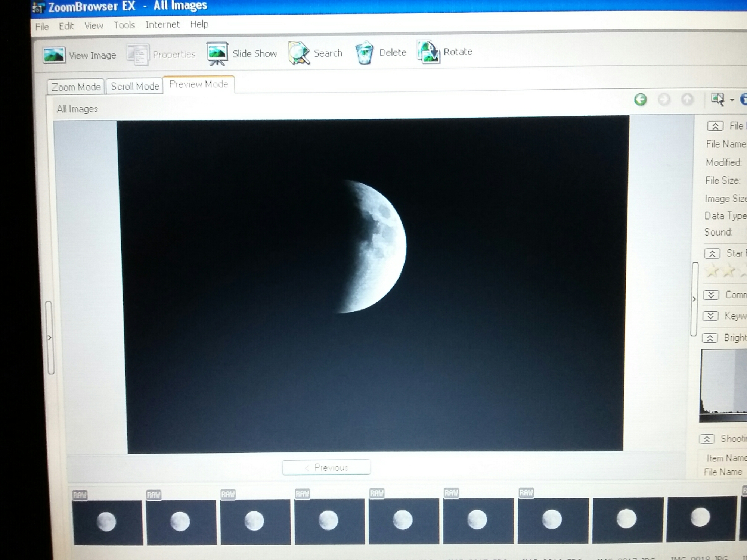Image resolution: width=747 pixels, height=560 pixels.
Task: Open the view options dropdown arrow
Action: click(732, 100)
